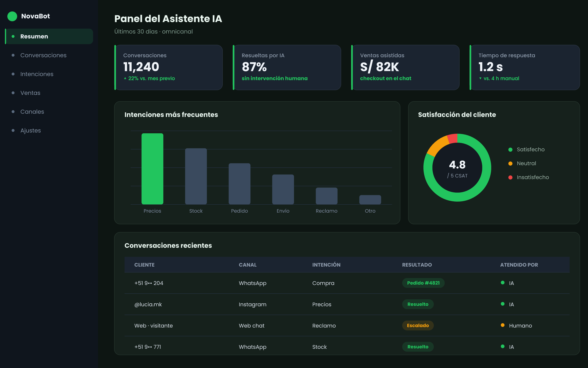The width and height of the screenshot is (588, 368).
Task: Sort by the INTENCIÓN column header
Action: [x=326, y=265]
